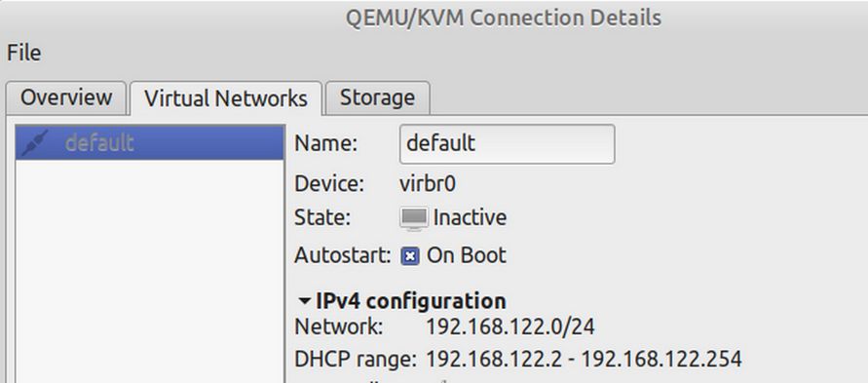Screen dimensions: 868x383
Task: Click the monitor icon next to Inactive
Action: 413,218
